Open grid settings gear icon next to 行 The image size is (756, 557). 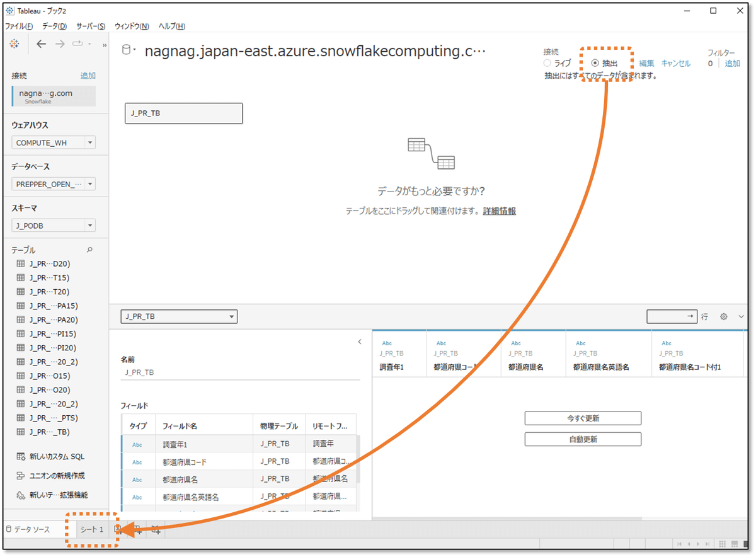(x=724, y=317)
